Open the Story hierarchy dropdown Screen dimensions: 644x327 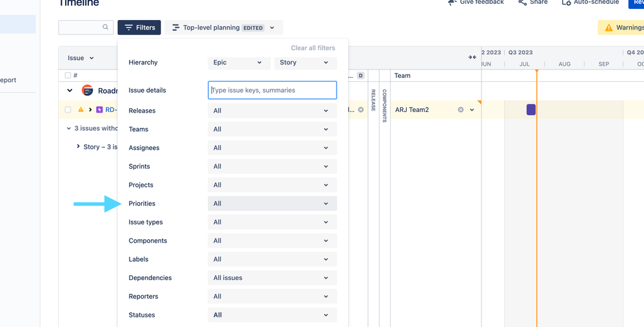(x=306, y=62)
